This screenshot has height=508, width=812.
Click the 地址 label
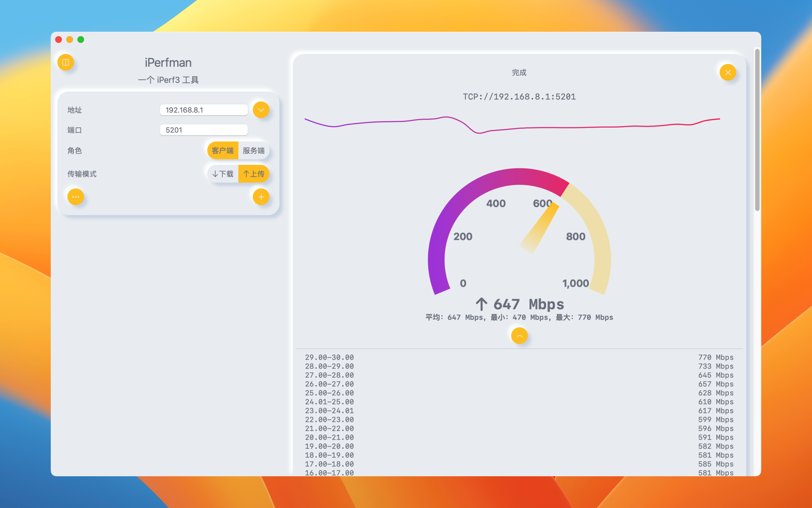click(75, 110)
